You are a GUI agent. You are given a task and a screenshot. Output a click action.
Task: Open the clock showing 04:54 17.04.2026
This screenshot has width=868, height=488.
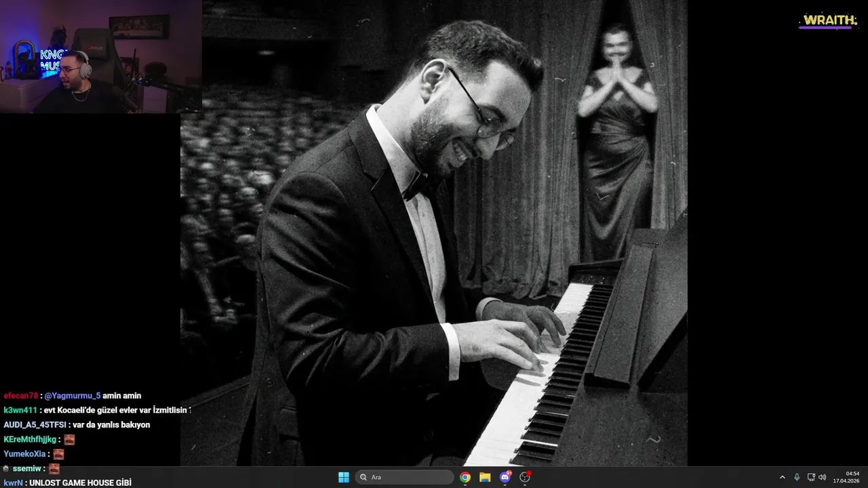tap(846, 477)
